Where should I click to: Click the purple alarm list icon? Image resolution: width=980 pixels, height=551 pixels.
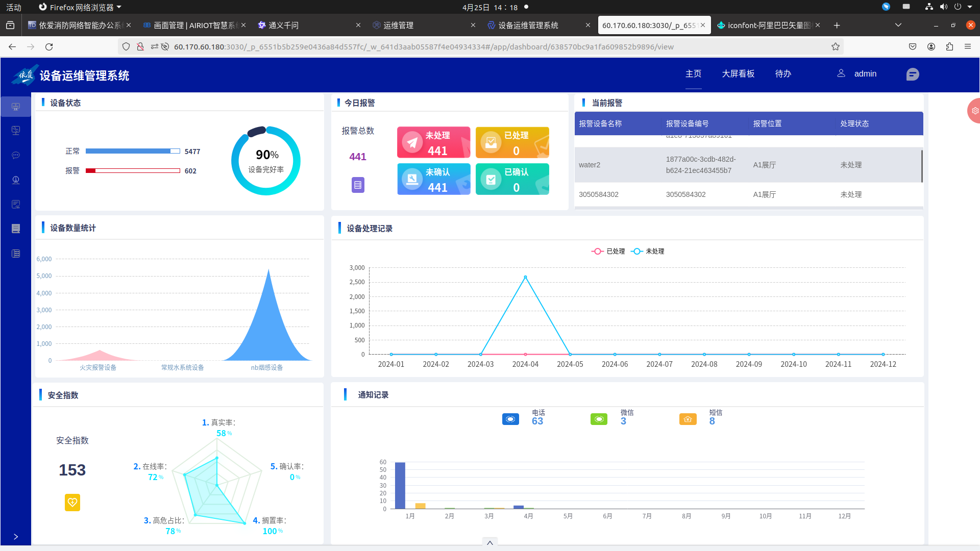(x=358, y=185)
